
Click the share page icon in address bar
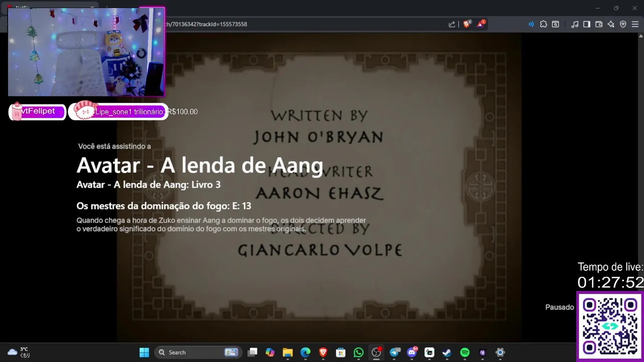[452, 24]
